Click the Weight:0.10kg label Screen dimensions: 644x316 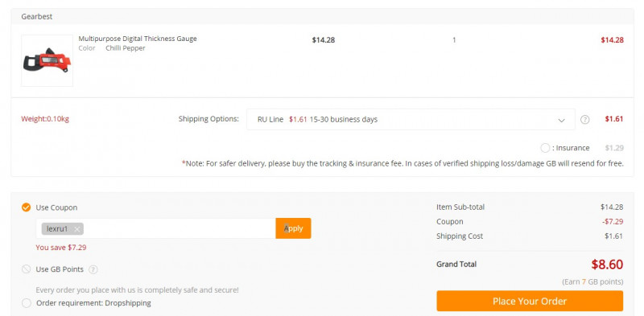(x=45, y=119)
